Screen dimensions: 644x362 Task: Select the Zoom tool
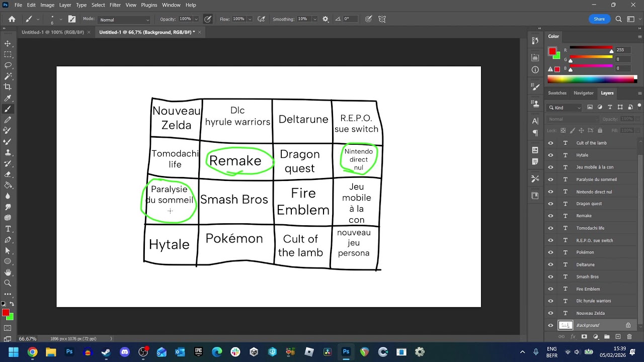pyautogui.click(x=8, y=283)
